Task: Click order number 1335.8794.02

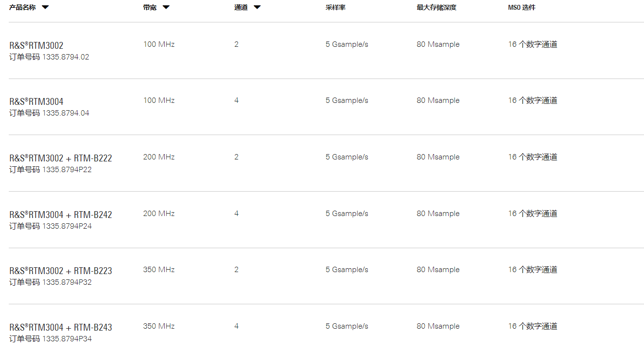Action: (65, 57)
